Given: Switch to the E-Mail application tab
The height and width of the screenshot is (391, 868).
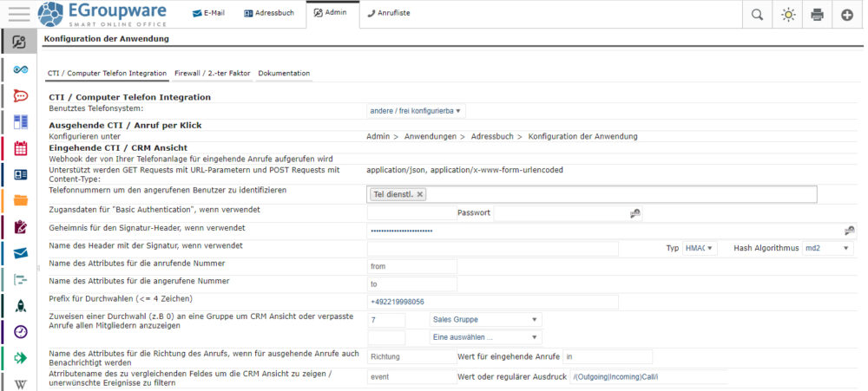Looking at the screenshot, I should pyautogui.click(x=208, y=14).
